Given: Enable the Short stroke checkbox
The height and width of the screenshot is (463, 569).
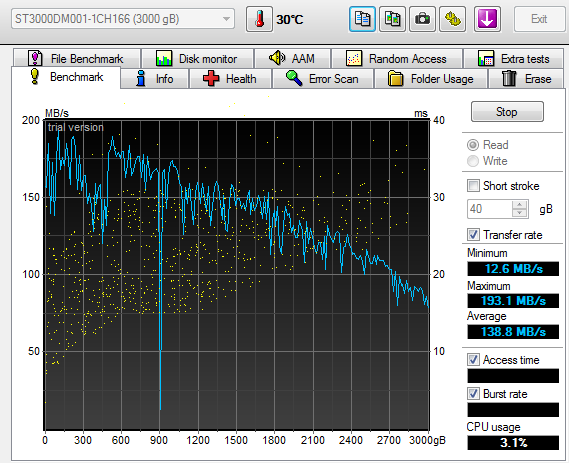Looking at the screenshot, I should tap(473, 185).
